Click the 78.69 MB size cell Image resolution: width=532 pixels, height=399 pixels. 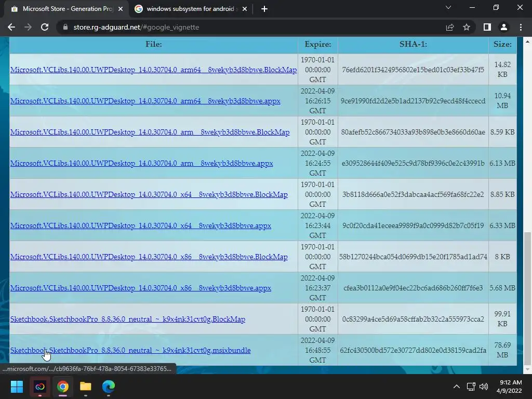(502, 350)
